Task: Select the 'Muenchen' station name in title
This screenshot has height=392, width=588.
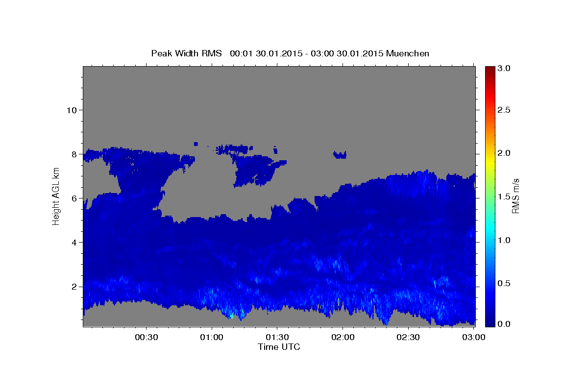Action: pyautogui.click(x=408, y=53)
